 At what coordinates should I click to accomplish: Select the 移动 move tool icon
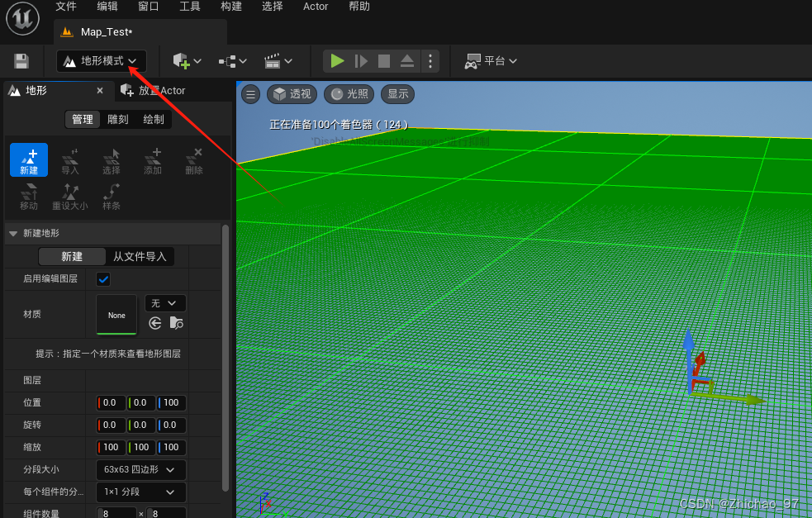pos(29,196)
